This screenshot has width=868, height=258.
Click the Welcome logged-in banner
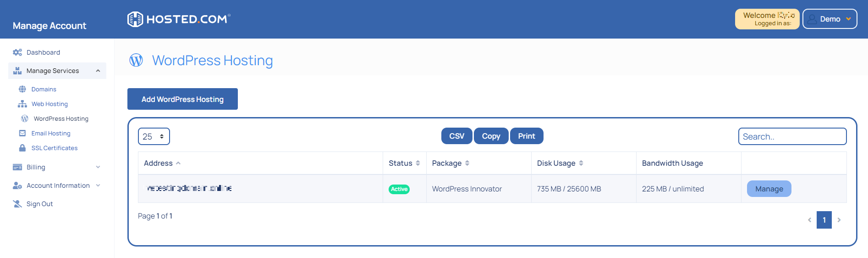(x=767, y=19)
